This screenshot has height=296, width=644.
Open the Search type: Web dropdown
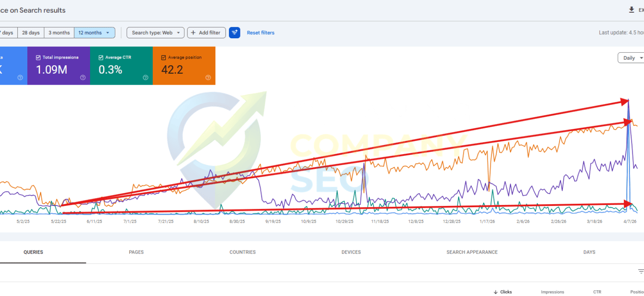155,33
